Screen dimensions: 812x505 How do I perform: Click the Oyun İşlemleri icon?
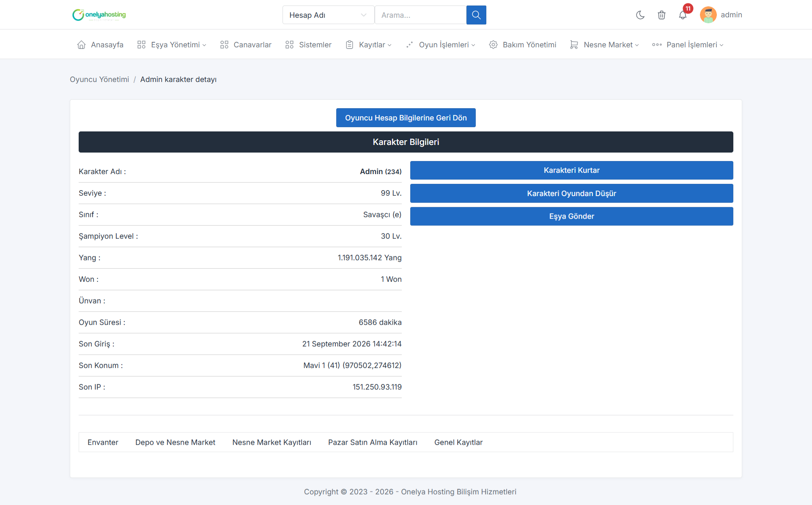pyautogui.click(x=409, y=45)
